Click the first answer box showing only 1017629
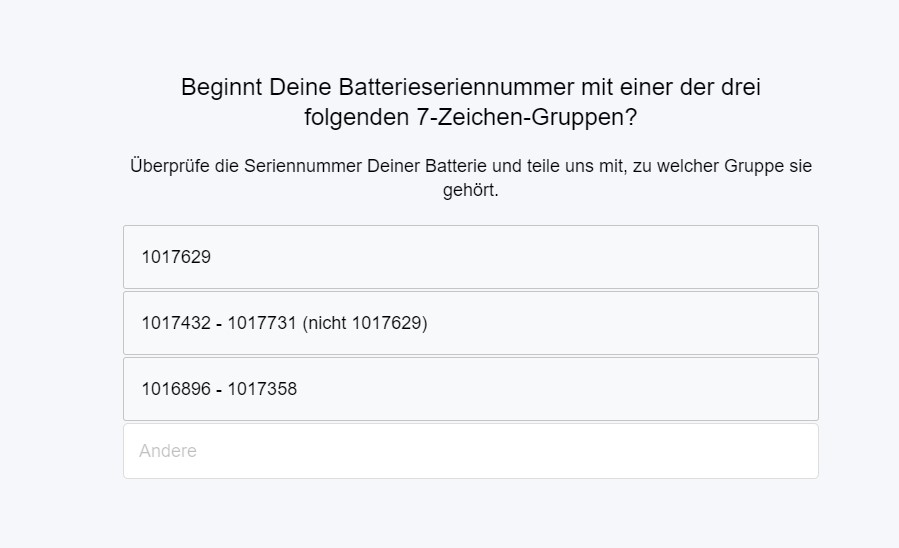Image resolution: width=899 pixels, height=548 pixels. pos(470,257)
